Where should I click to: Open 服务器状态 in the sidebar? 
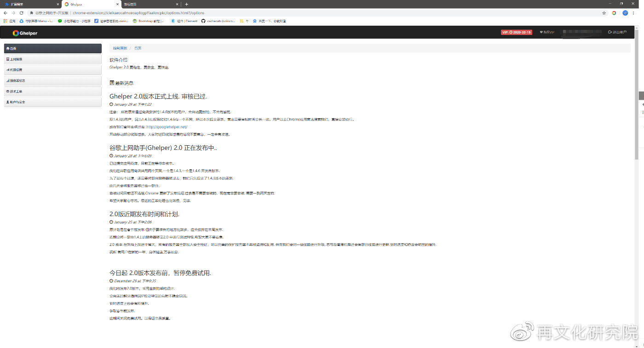(53, 80)
